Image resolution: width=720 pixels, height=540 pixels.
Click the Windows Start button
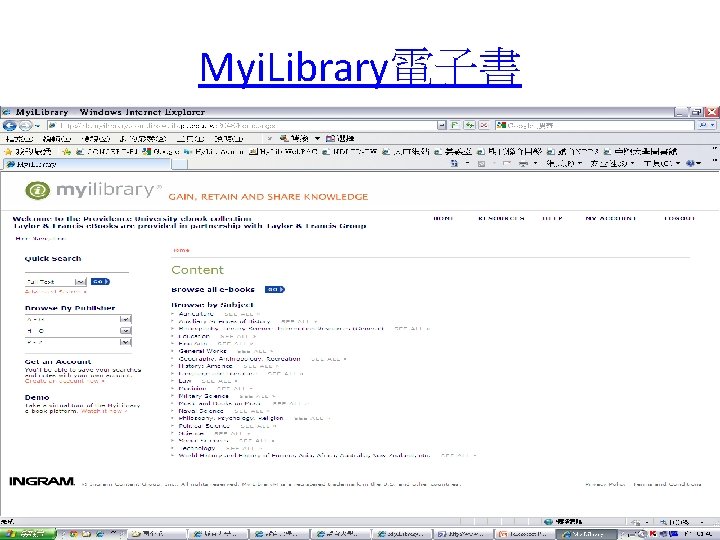point(28,534)
